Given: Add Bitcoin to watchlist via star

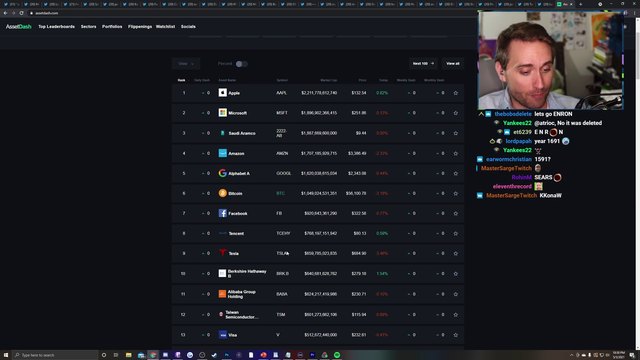Looking at the screenshot, I should click(x=456, y=193).
